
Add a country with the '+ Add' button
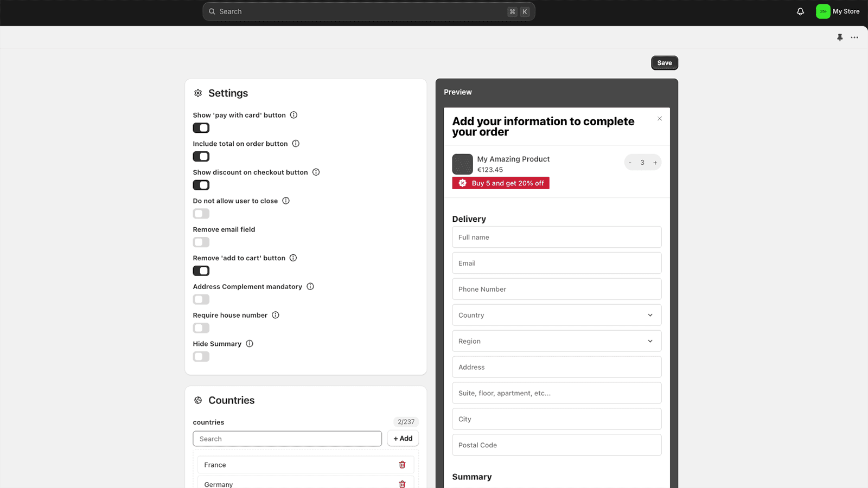(403, 438)
